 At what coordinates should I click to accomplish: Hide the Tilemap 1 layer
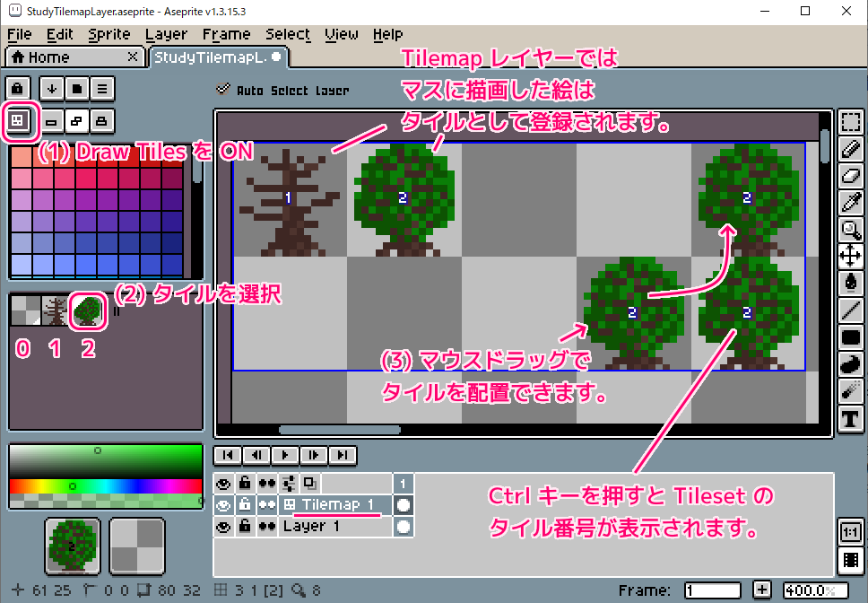click(x=224, y=505)
